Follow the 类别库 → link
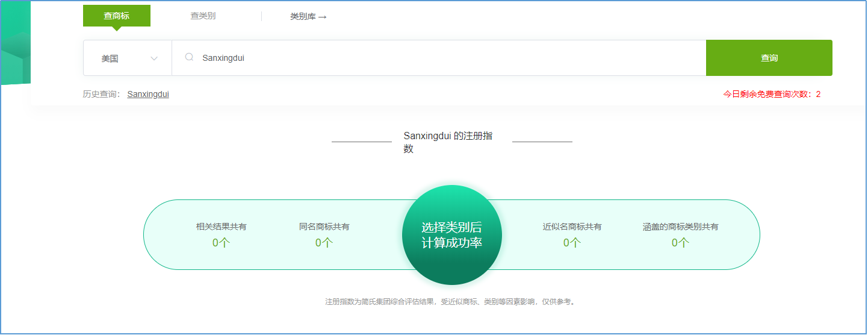This screenshot has width=868, height=335. click(x=308, y=17)
